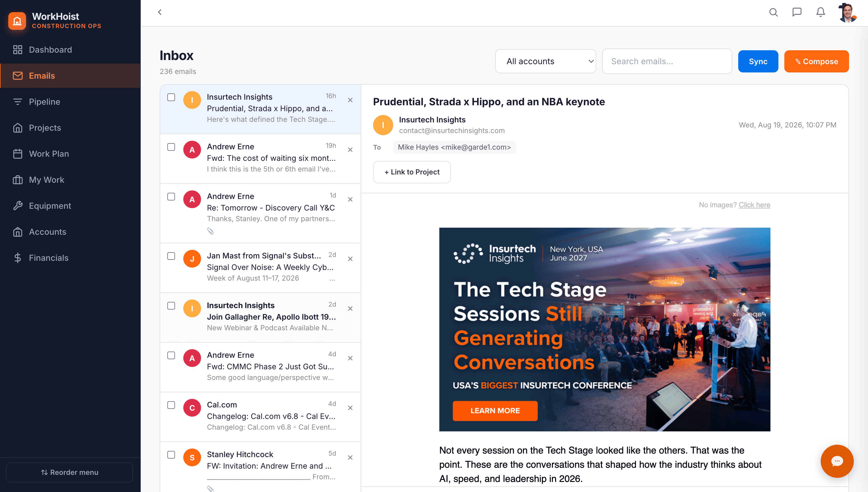
Task: Dismiss the Signal Over Noise email
Action: tap(350, 259)
